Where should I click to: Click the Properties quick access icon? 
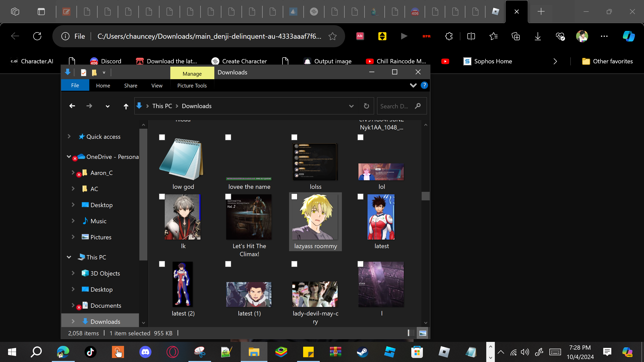click(x=84, y=72)
